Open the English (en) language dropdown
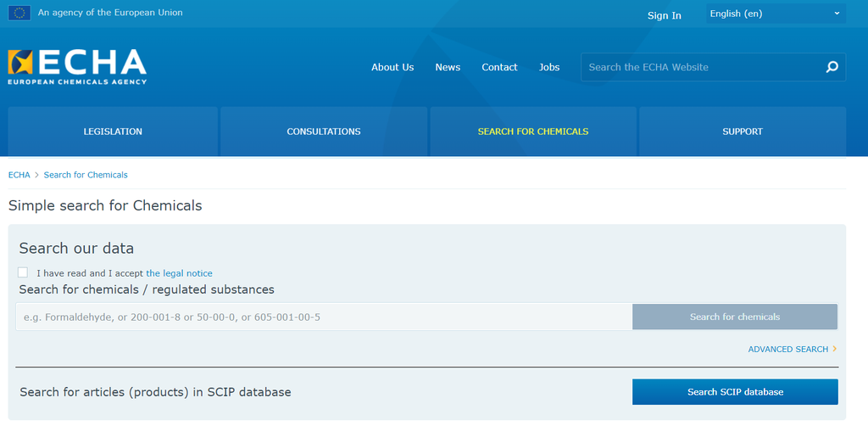The image size is (868, 426). (x=776, y=14)
